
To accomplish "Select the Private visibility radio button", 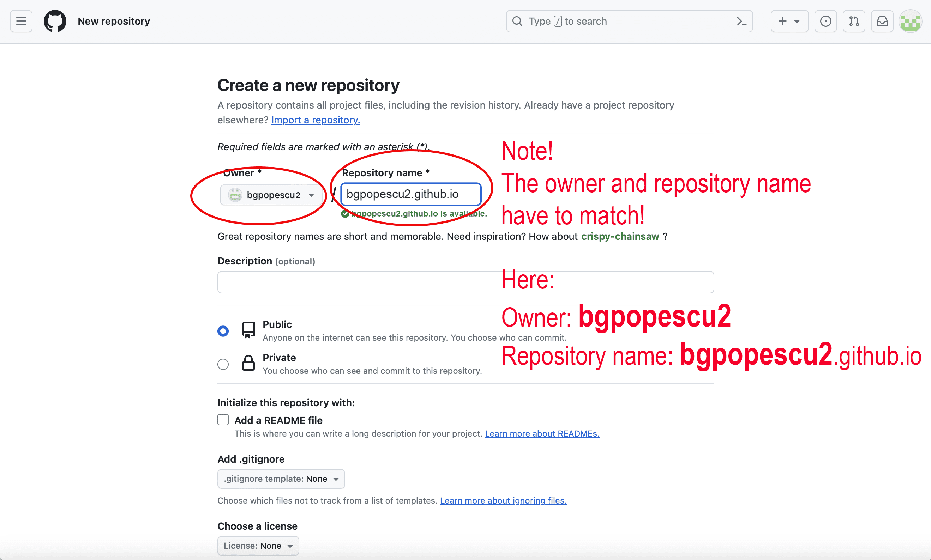I will (x=223, y=364).
